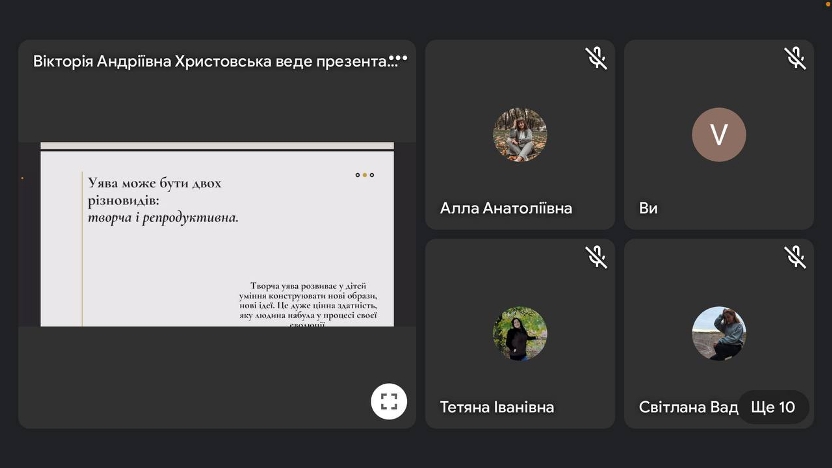Screen dimensions: 832x468
Task: Click the name label Світлана Вад
Action: tap(688, 407)
